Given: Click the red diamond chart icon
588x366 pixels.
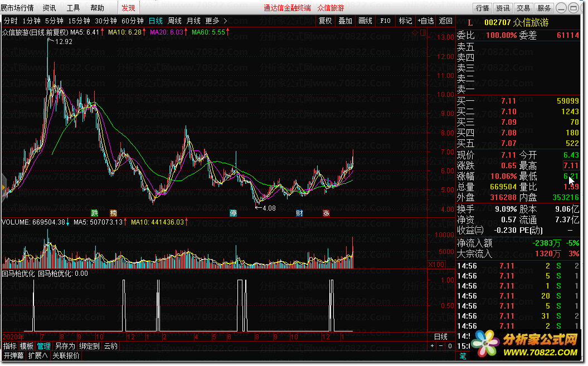Looking at the screenshot, I should point(415,33).
